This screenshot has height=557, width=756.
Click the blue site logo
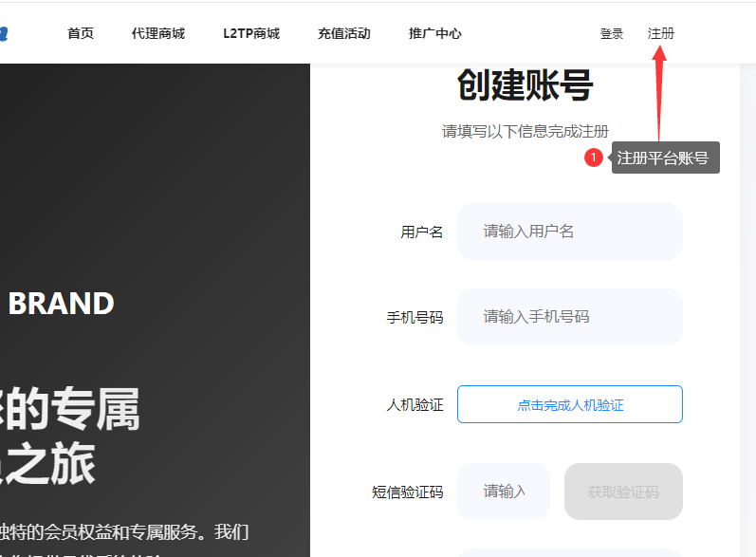pyautogui.click(x=4, y=34)
